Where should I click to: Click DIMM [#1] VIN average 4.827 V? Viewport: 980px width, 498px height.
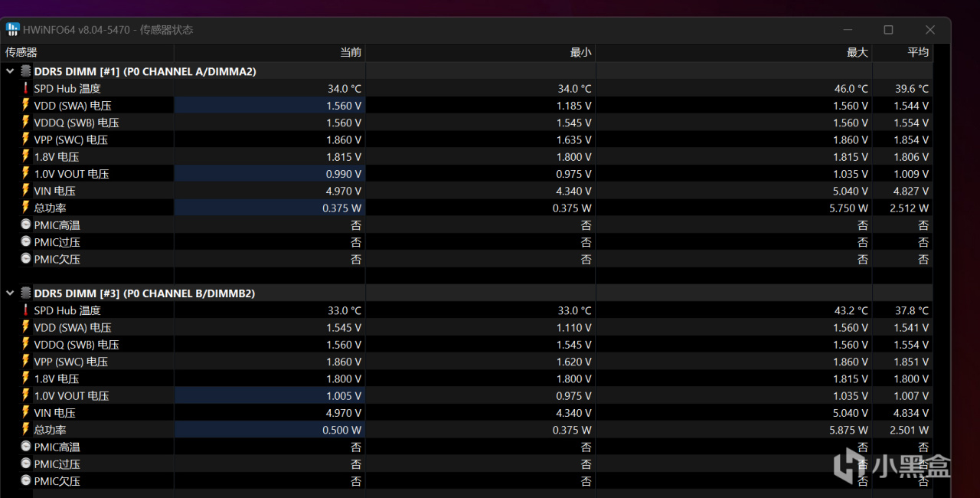[x=911, y=191]
